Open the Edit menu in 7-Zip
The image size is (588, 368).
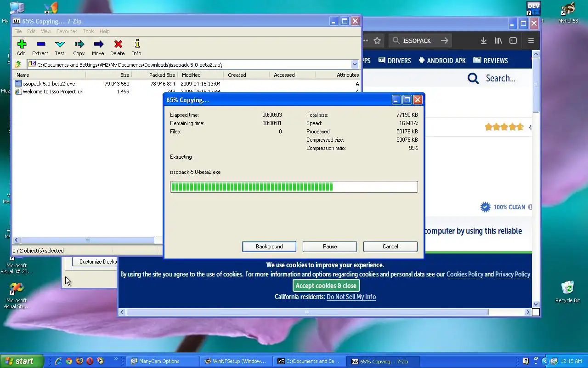click(x=31, y=31)
